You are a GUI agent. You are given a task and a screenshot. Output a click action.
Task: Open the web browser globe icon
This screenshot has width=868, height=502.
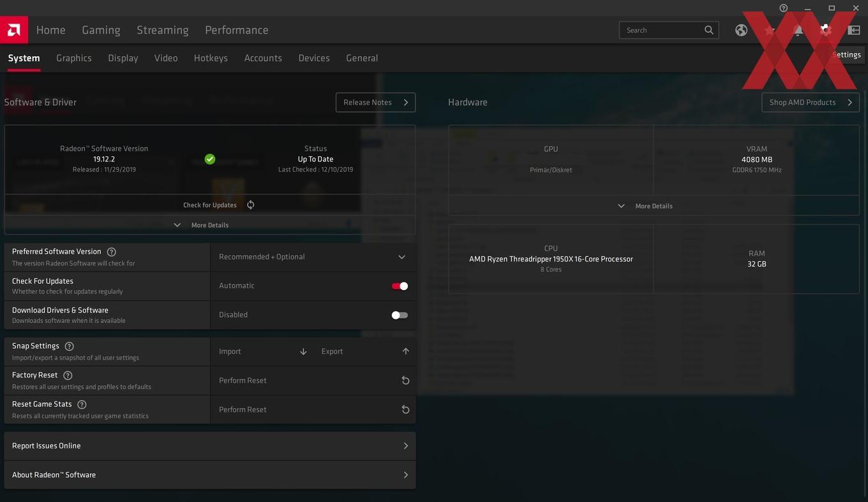click(741, 30)
